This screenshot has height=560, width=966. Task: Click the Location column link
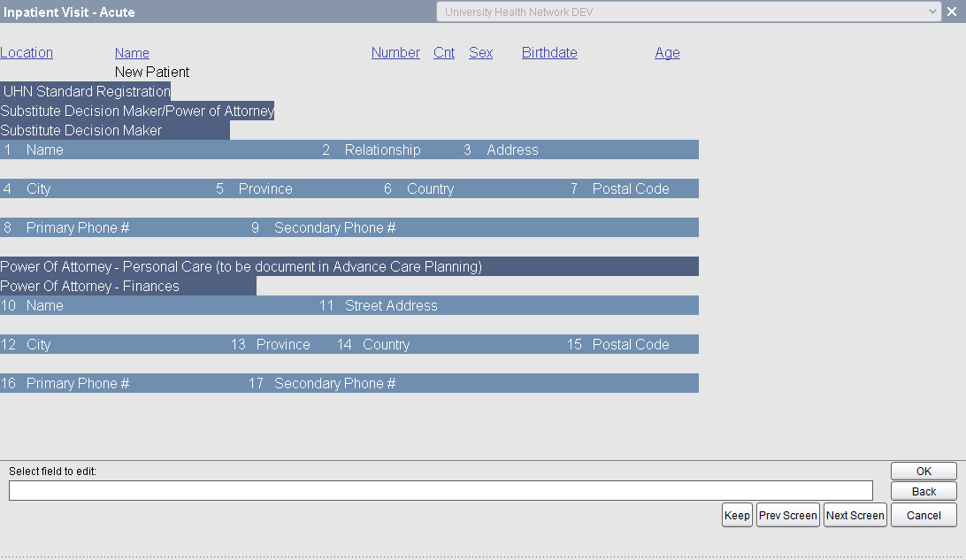(27, 52)
